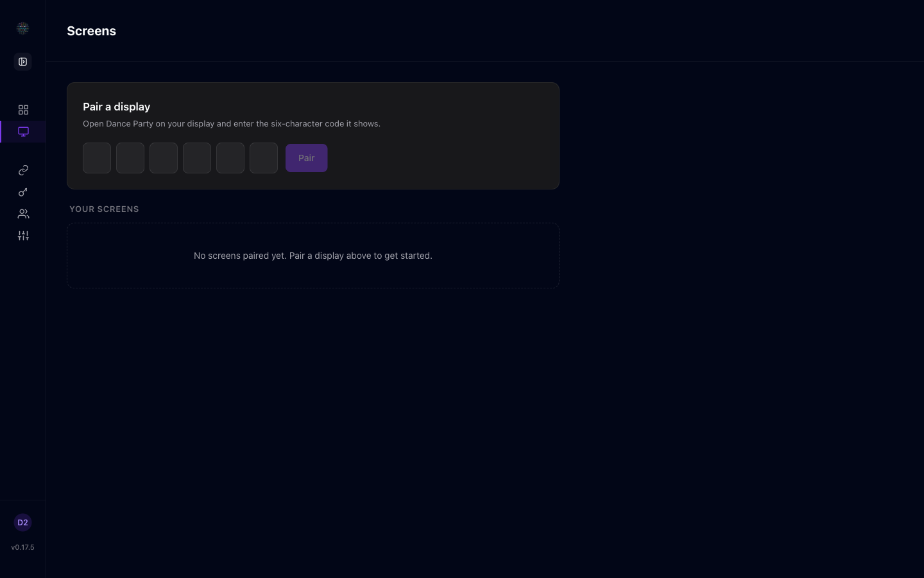The image size is (924, 578).
Task: Focus the second pairing code box
Action: pyautogui.click(x=130, y=158)
